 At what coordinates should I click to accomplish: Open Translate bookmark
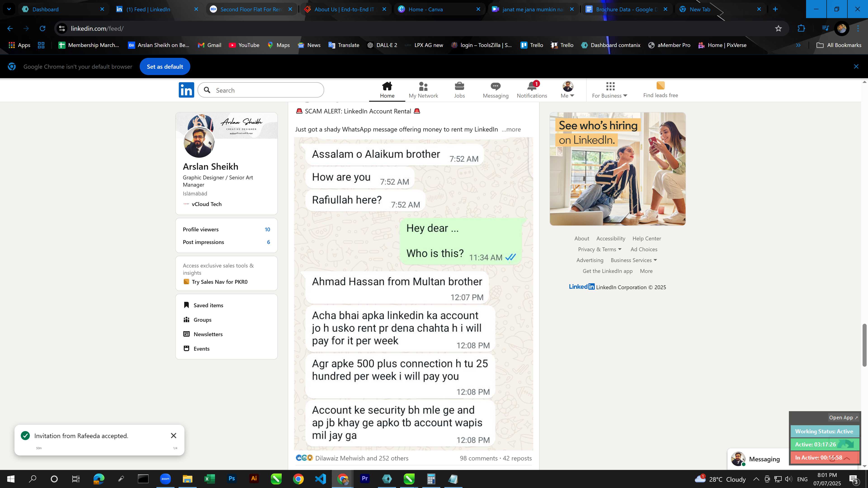tap(344, 45)
